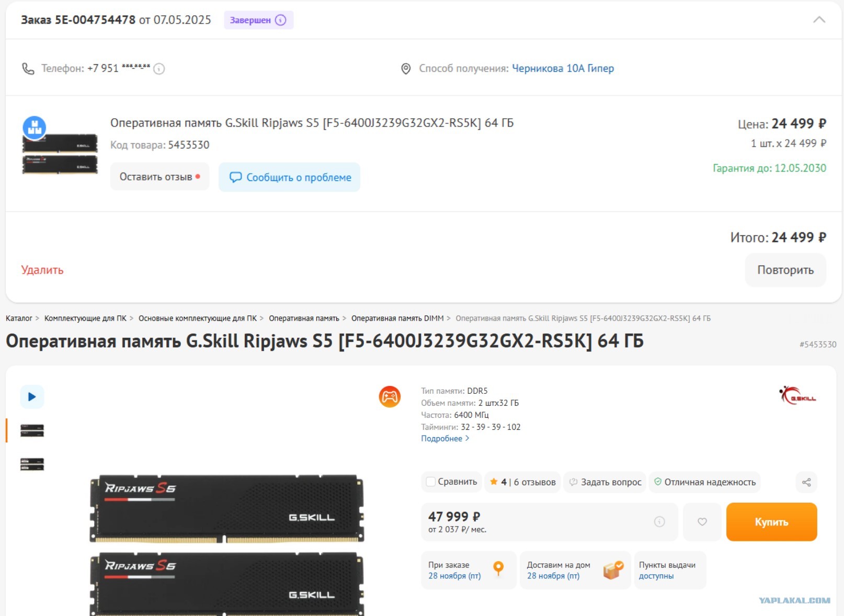Show price info icon next to 47 999 ₽
This screenshot has height=616, width=844.
click(x=659, y=521)
